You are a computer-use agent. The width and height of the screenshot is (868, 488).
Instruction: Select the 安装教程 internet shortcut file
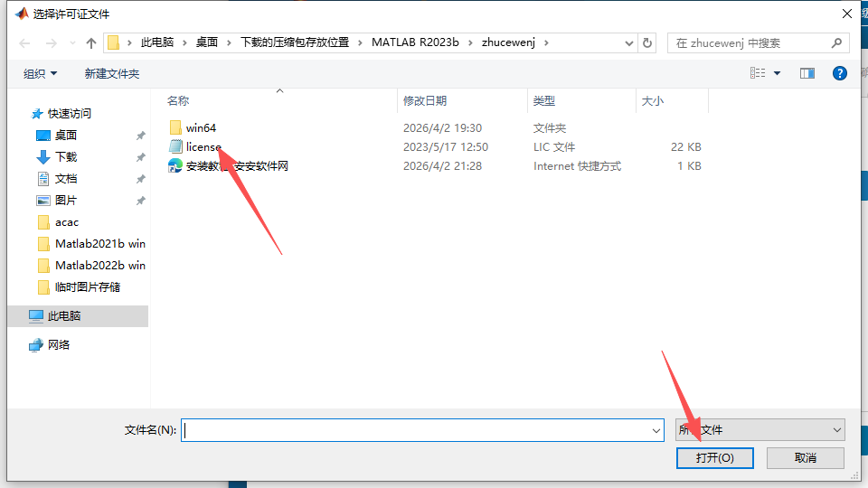pyautogui.click(x=237, y=166)
